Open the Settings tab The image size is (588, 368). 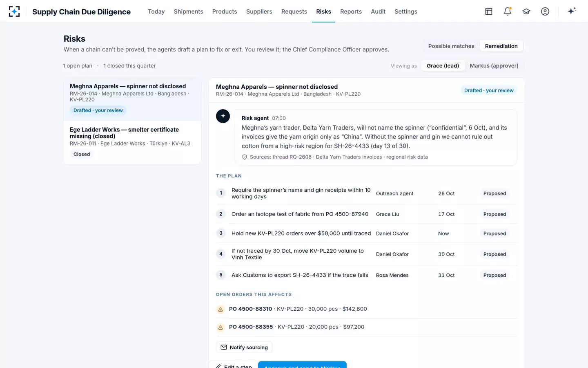coord(406,11)
